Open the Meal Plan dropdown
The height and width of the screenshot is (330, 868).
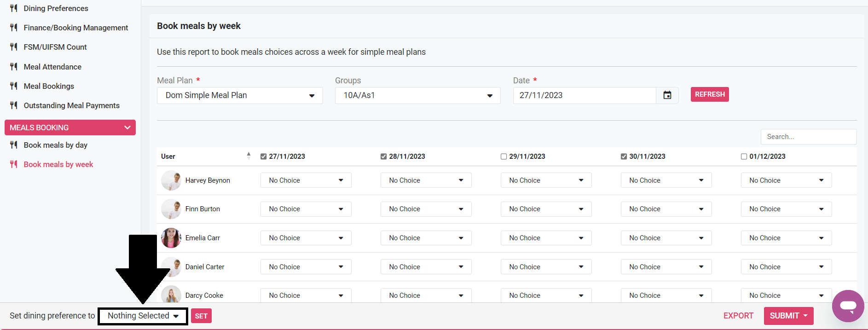(x=239, y=95)
